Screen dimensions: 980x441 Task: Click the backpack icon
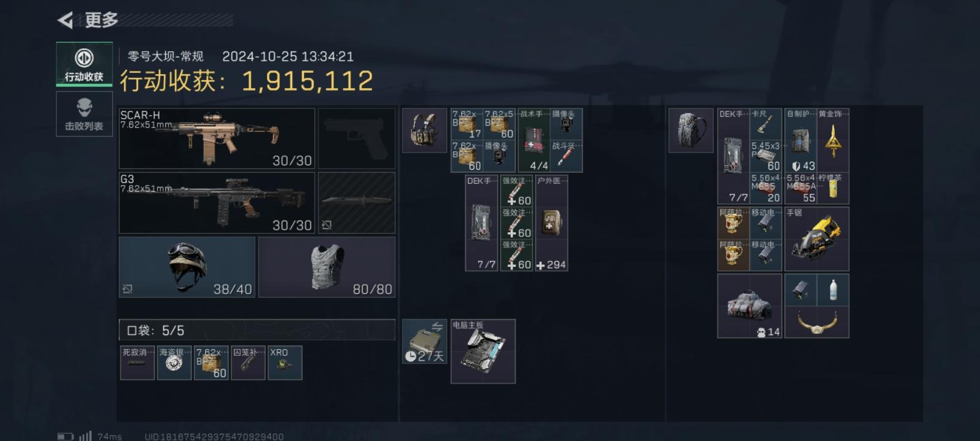[x=691, y=130]
